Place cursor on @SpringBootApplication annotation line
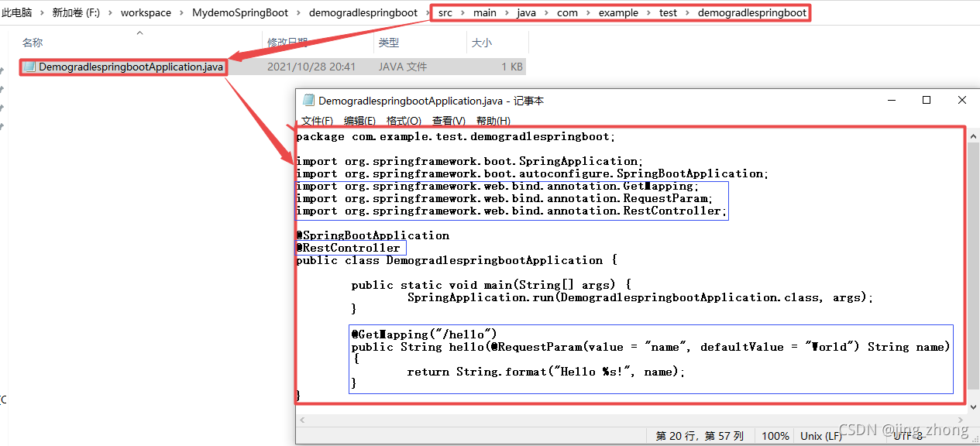 (x=373, y=235)
